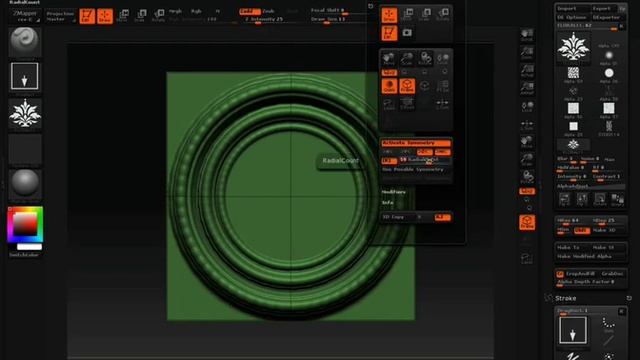640x360 pixels.
Task: Click the GrabDoc button
Action: click(x=612, y=273)
